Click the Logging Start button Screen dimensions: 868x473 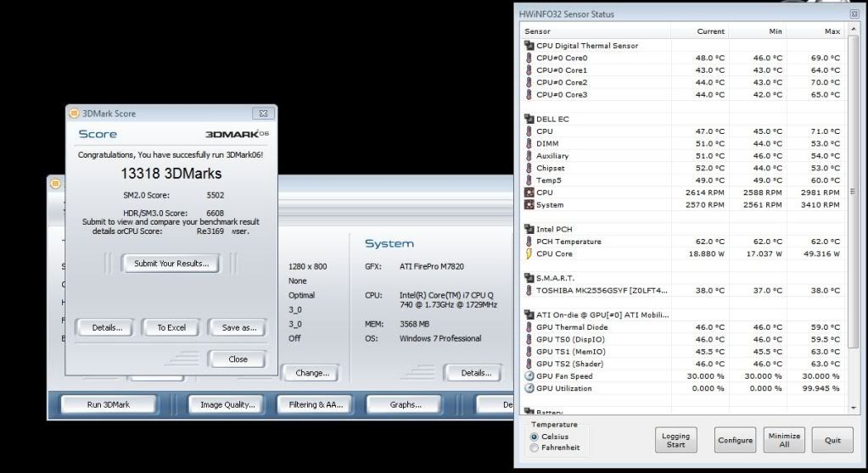click(x=675, y=440)
